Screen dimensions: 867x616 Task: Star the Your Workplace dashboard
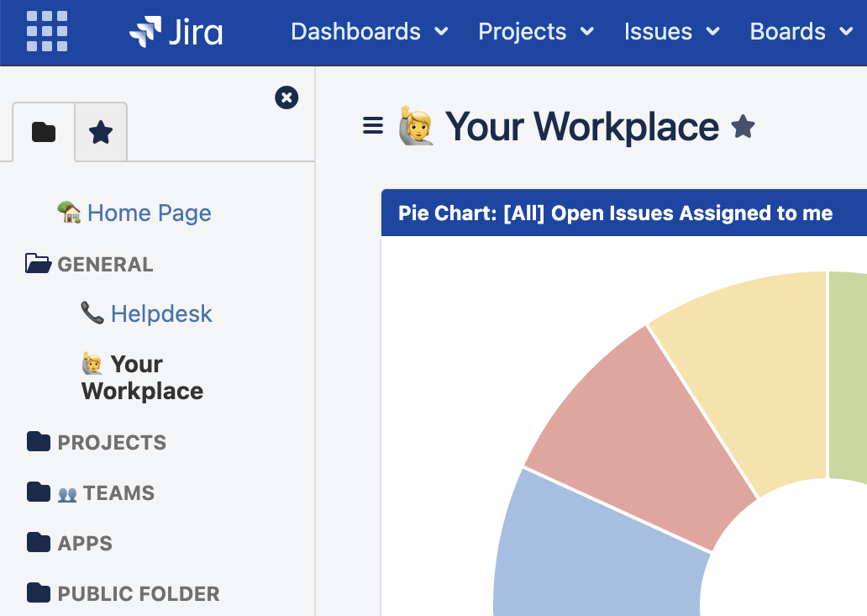pyautogui.click(x=743, y=126)
